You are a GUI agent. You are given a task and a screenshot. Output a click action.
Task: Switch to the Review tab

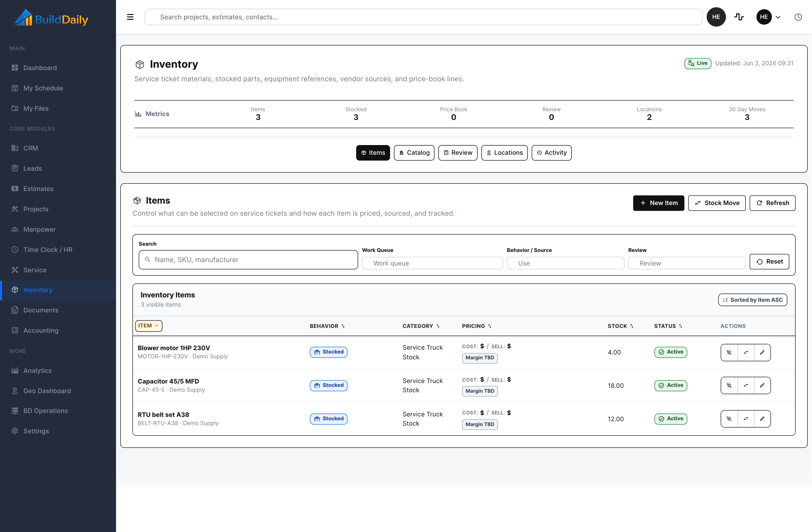pyautogui.click(x=458, y=153)
